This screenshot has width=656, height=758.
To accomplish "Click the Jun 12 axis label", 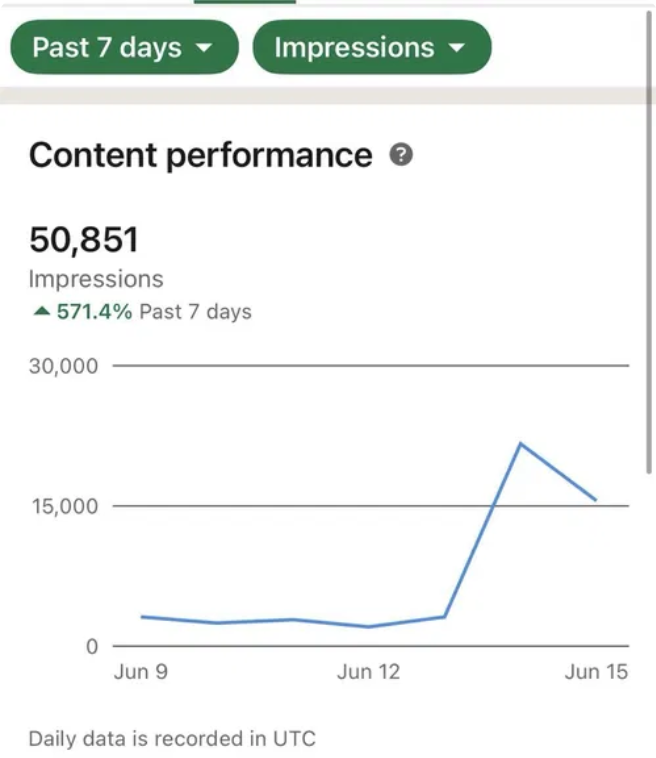I will coord(368,672).
